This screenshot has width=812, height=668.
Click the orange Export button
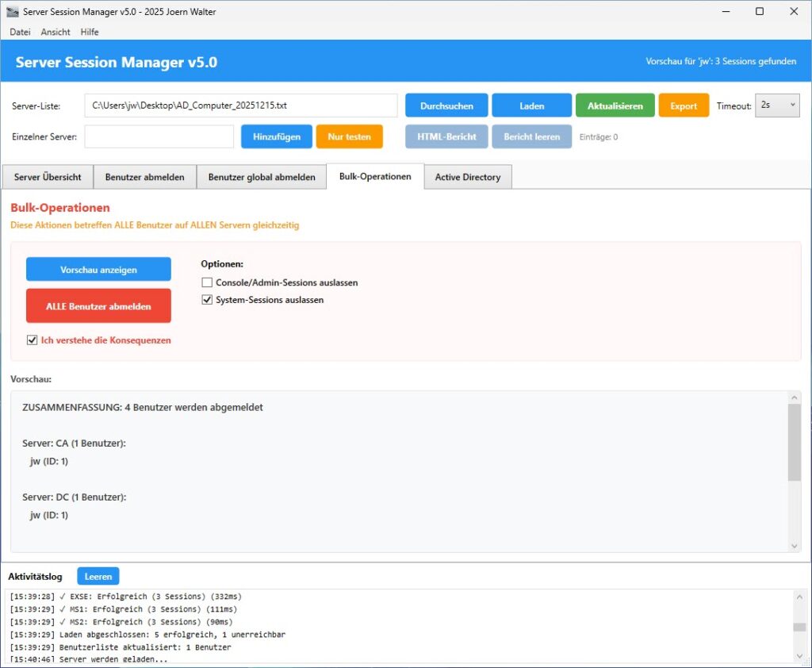[x=684, y=106]
